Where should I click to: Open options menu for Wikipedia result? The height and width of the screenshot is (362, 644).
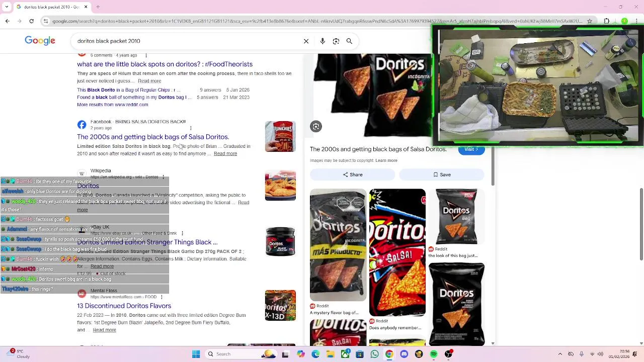pyautogui.click(x=163, y=177)
